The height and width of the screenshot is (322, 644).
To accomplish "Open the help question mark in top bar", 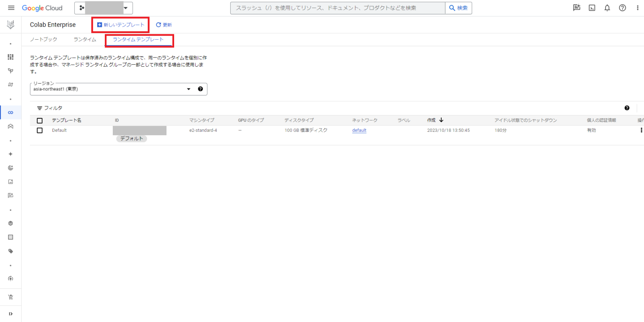I will click(622, 8).
